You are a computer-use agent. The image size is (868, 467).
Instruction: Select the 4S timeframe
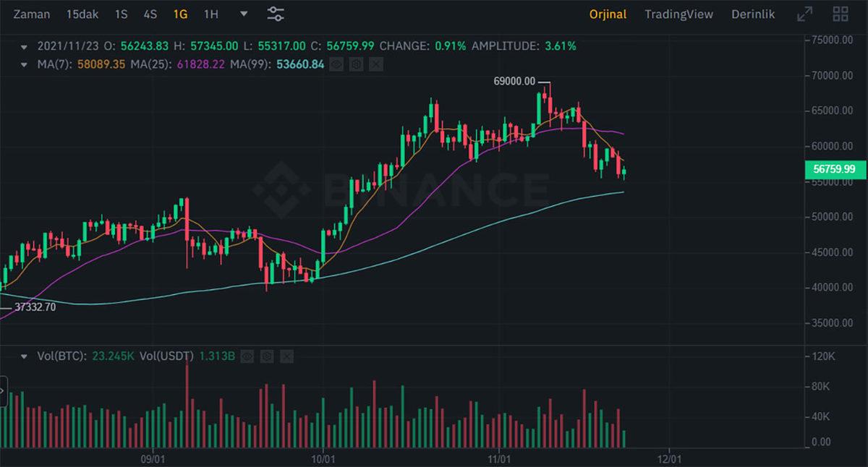(150, 13)
